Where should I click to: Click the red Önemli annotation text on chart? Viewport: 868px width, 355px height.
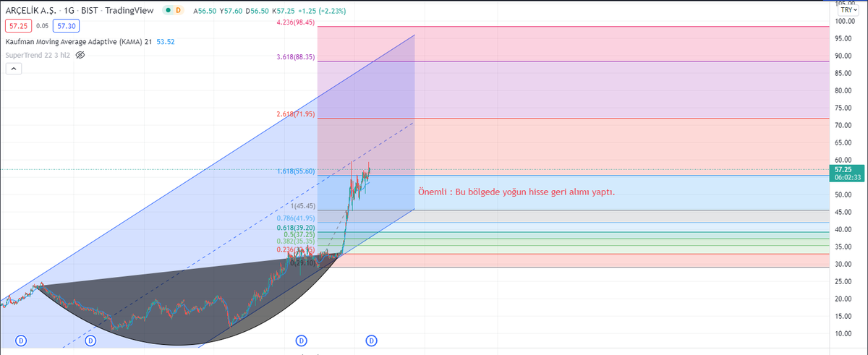tap(516, 192)
